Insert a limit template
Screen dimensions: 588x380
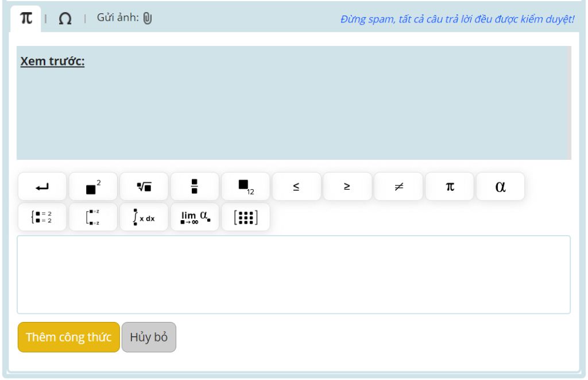click(195, 217)
